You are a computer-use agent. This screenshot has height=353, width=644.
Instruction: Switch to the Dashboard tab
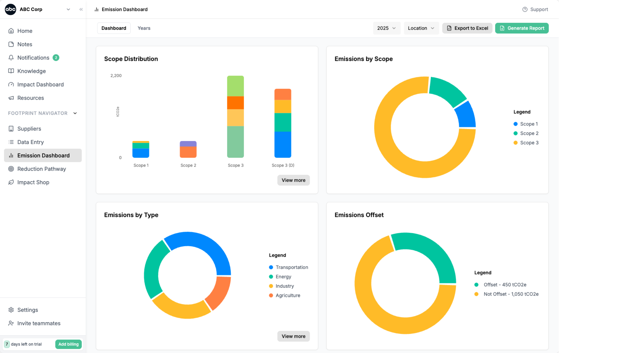(114, 28)
